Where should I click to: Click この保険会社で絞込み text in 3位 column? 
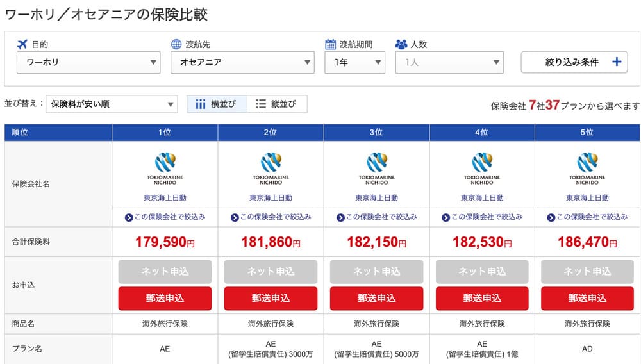click(382, 217)
